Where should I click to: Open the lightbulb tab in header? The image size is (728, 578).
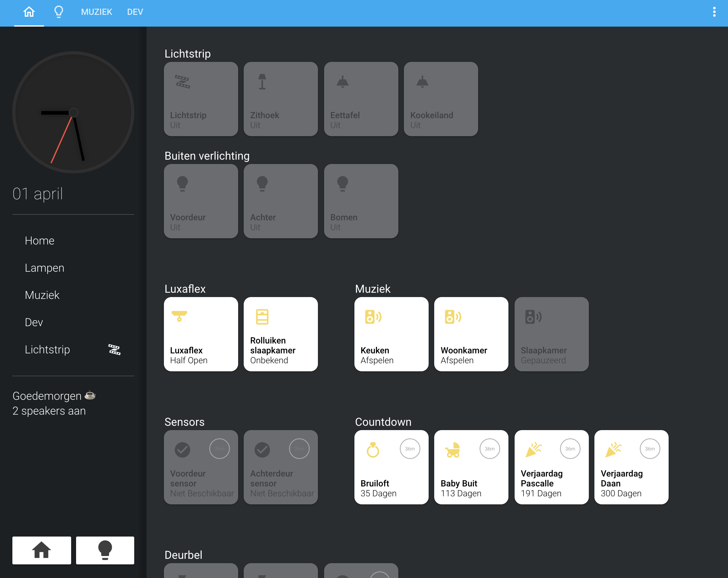(x=59, y=12)
